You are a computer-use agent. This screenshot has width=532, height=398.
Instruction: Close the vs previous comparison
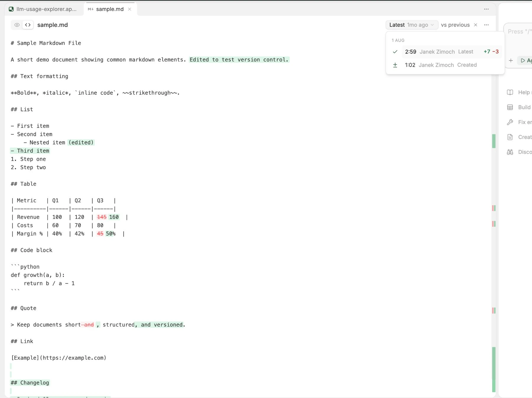coord(476,25)
